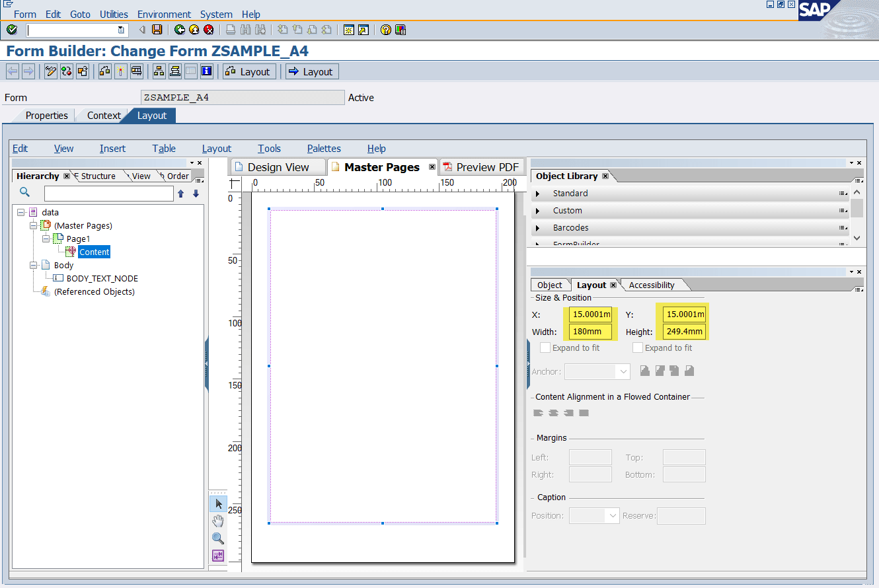Open the Accessibility palette tab
Screen dimensions: 879x588
tap(652, 285)
